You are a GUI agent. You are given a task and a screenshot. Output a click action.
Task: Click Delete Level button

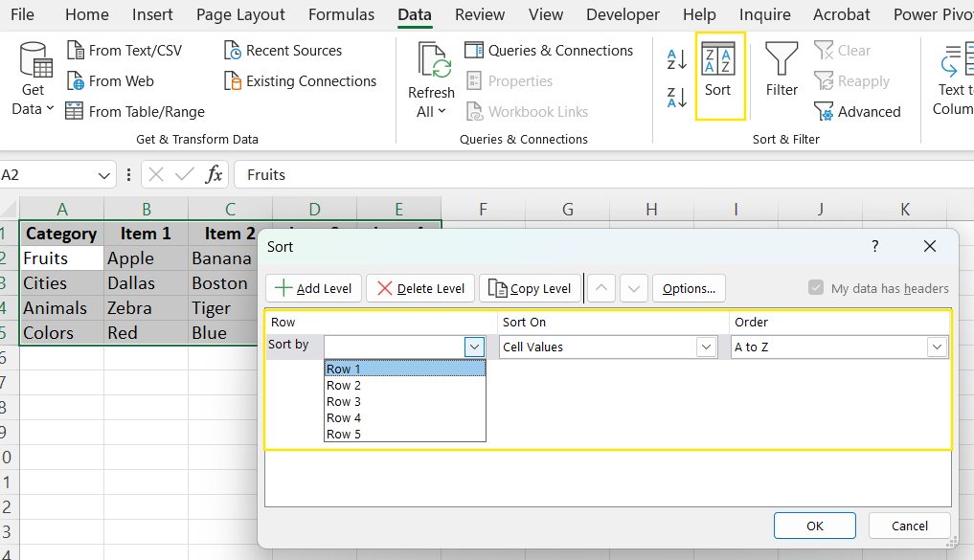point(420,288)
